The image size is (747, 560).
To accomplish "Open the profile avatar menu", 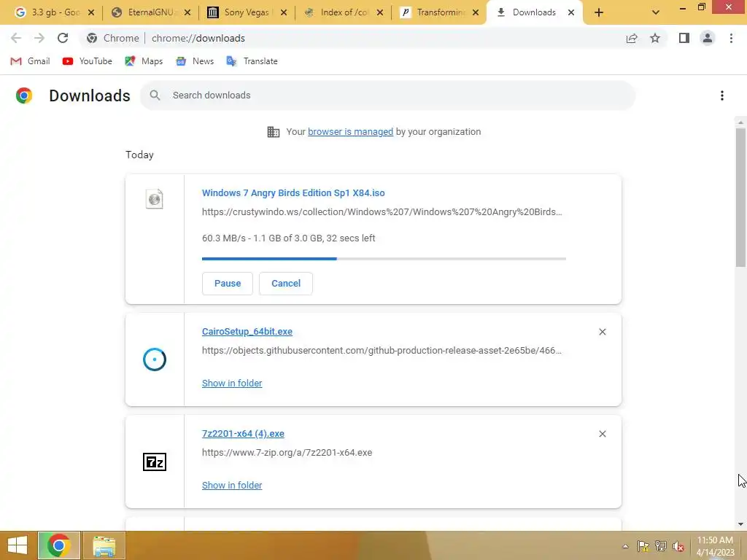I will pyautogui.click(x=708, y=38).
